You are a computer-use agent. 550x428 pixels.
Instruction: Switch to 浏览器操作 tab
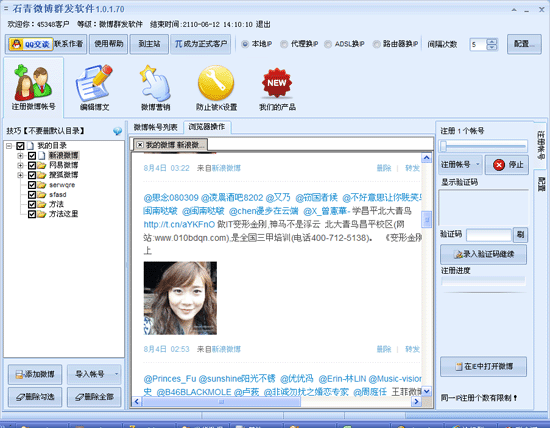(x=207, y=127)
